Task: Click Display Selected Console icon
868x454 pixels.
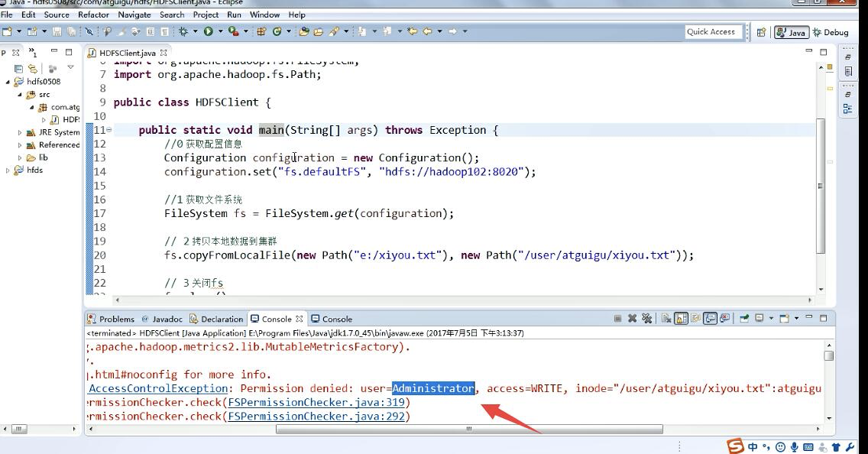Action: click(759, 319)
